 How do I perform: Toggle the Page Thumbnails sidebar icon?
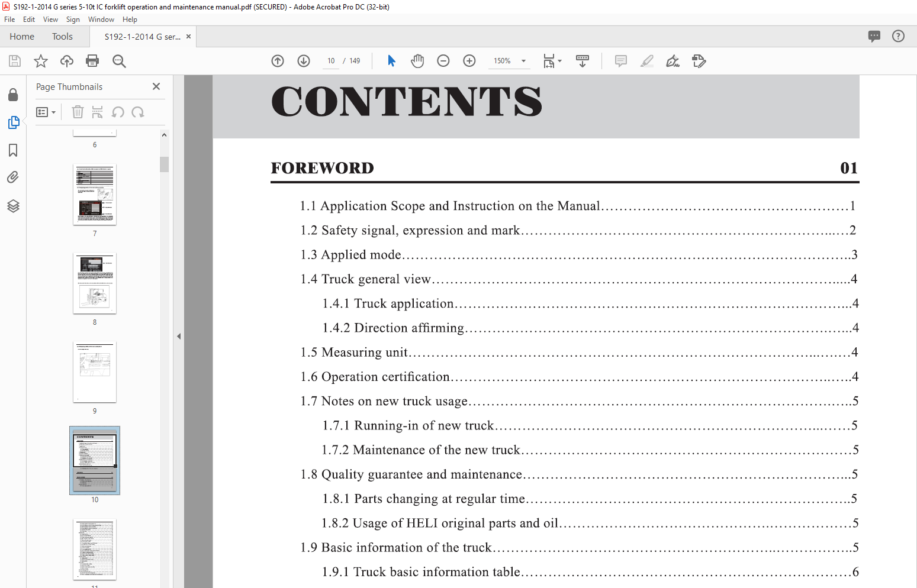(x=13, y=122)
